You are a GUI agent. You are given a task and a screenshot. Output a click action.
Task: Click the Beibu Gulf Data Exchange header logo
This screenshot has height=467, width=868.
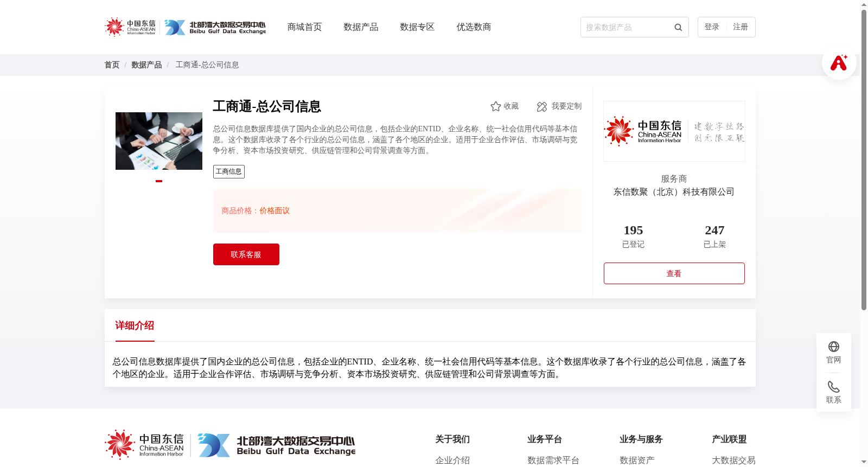215,27
